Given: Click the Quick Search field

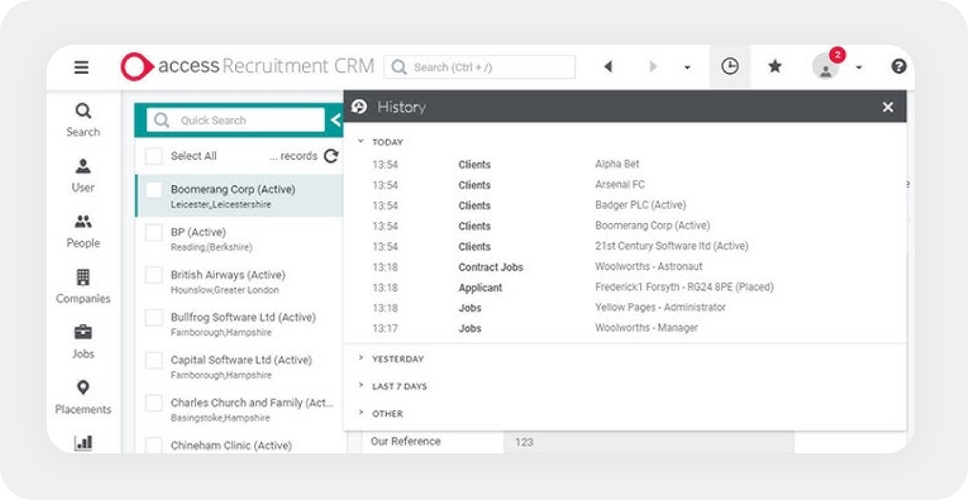Looking at the screenshot, I should click(235, 120).
